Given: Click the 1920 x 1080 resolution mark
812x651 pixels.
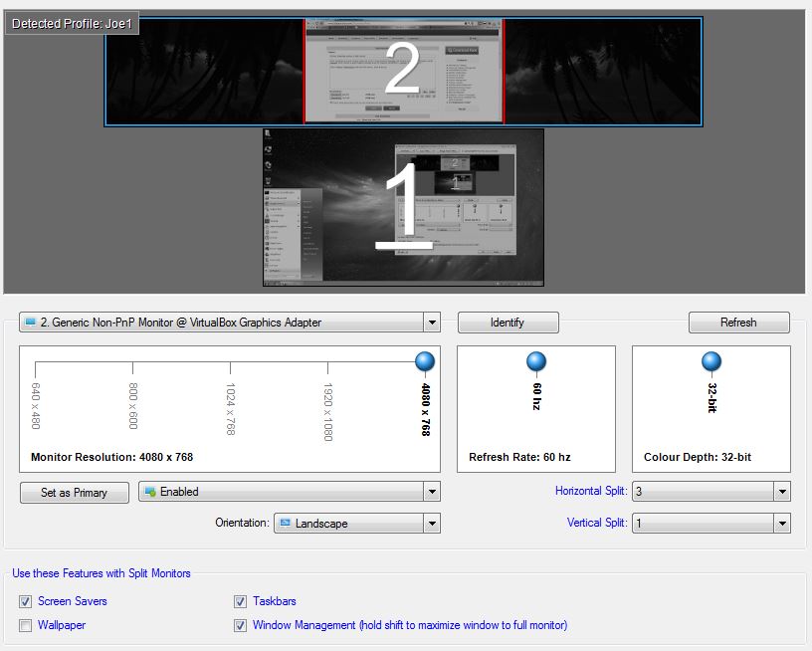Looking at the screenshot, I should click(327, 367).
